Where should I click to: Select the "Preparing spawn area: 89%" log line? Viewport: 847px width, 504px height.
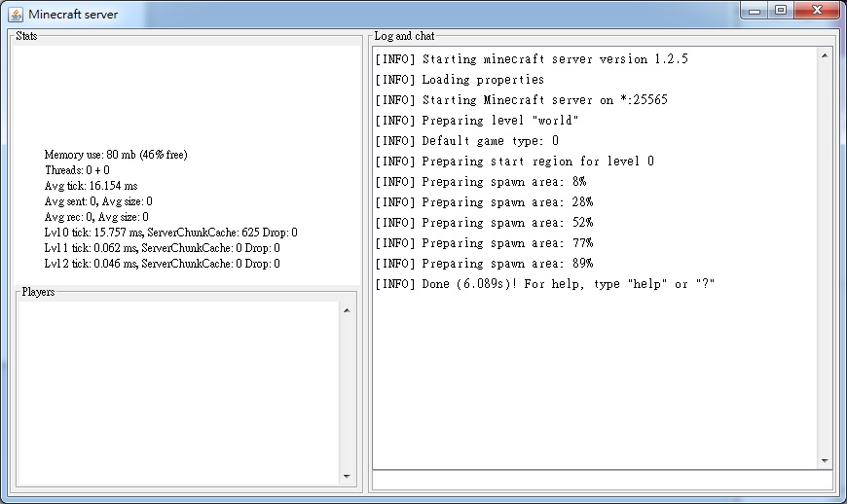(x=484, y=264)
